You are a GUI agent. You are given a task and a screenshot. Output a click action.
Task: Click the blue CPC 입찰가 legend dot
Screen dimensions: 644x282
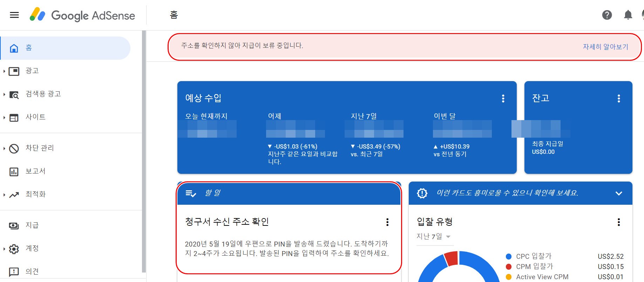(509, 256)
